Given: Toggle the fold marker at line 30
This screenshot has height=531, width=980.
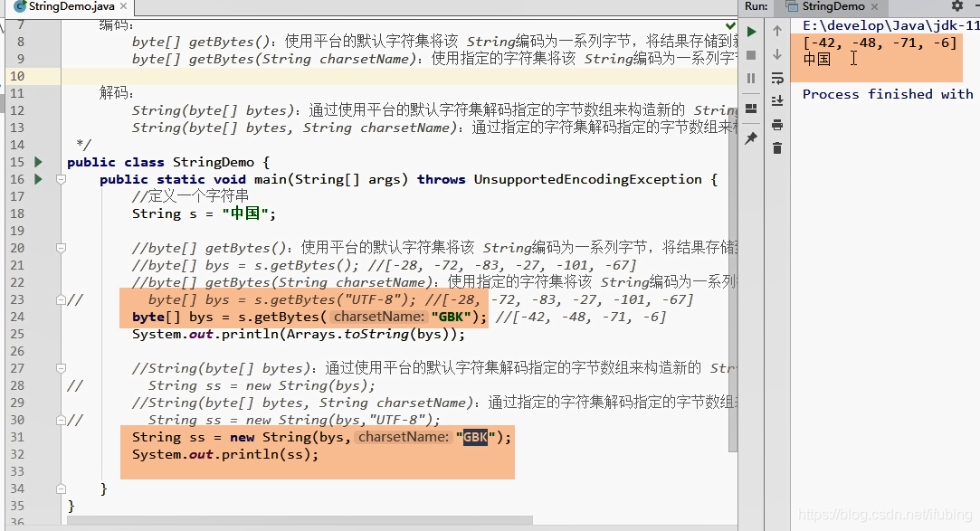Looking at the screenshot, I should pos(61,420).
